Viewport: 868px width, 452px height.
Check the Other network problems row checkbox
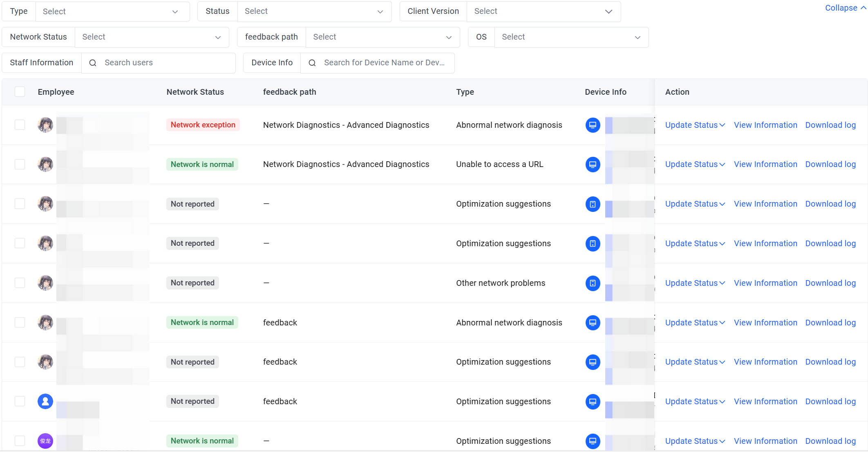20,283
